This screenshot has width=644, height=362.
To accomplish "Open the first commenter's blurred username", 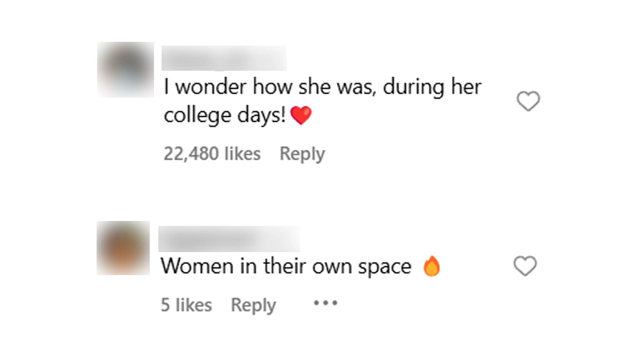I will 224,58.
